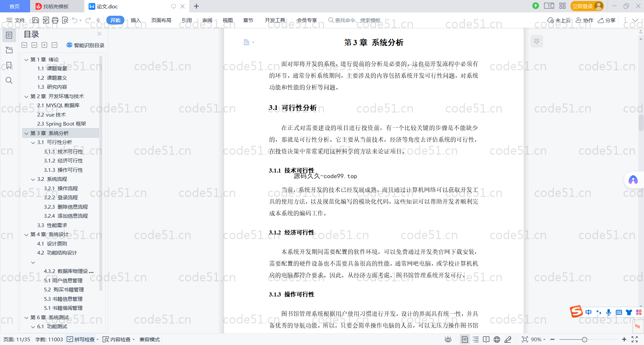Click the collapse panel icon at top-right of page
The image size is (644, 345).
[x=537, y=42]
